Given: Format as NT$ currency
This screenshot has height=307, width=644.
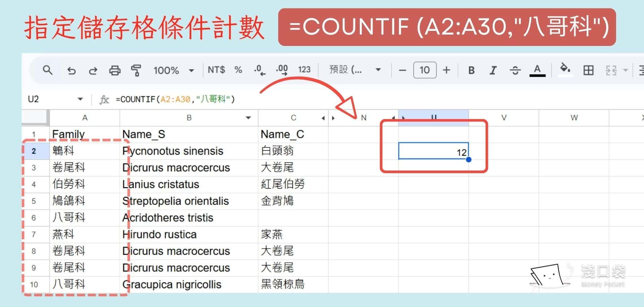Looking at the screenshot, I should coord(216,70).
